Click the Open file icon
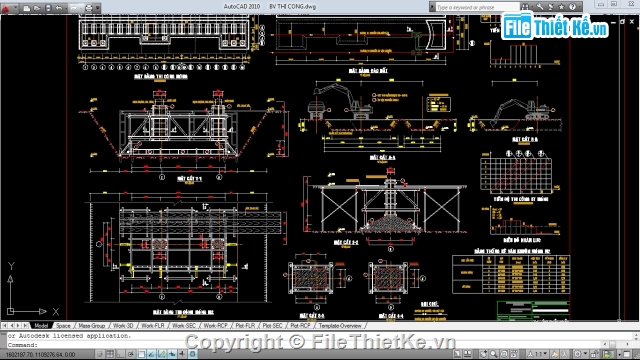Screen dimensions: 640x360 point(37,8)
